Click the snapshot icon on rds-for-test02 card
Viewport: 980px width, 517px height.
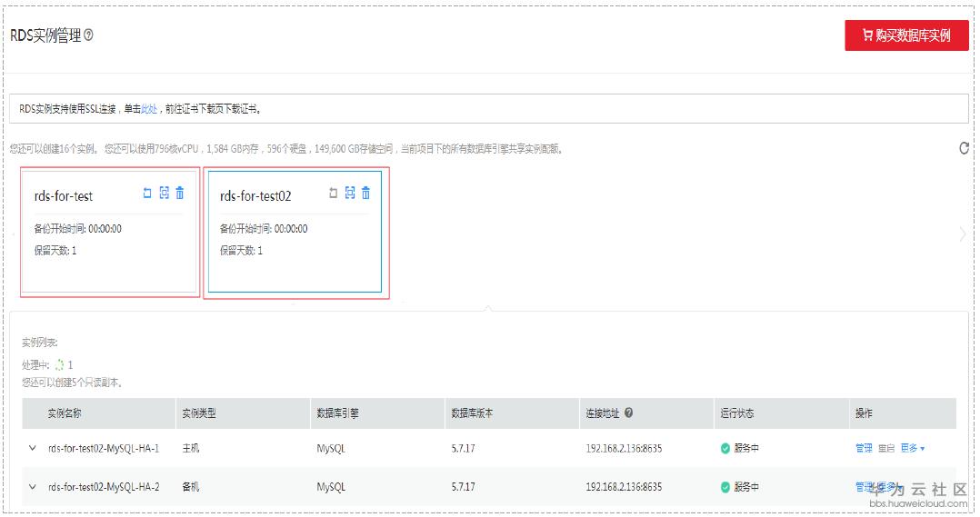(350, 193)
